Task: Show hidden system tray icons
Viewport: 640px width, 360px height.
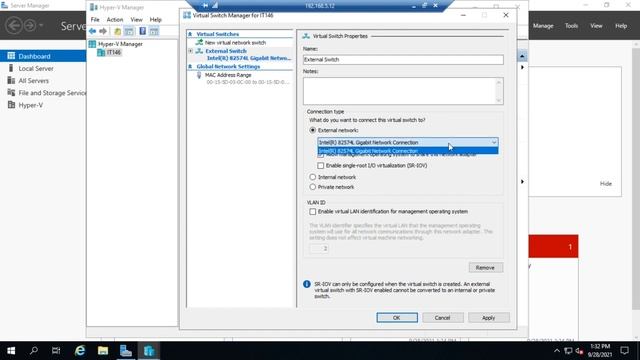Action: point(556,351)
